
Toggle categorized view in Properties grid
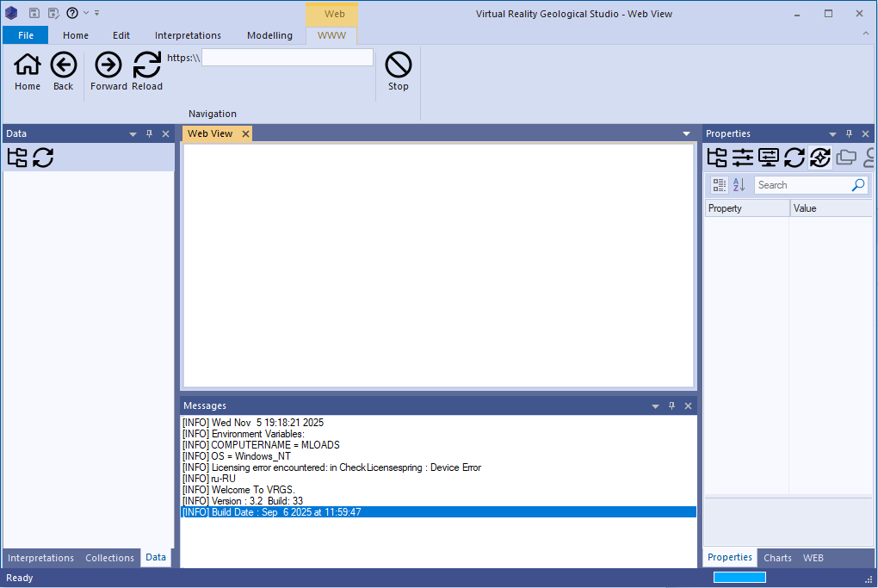[720, 185]
